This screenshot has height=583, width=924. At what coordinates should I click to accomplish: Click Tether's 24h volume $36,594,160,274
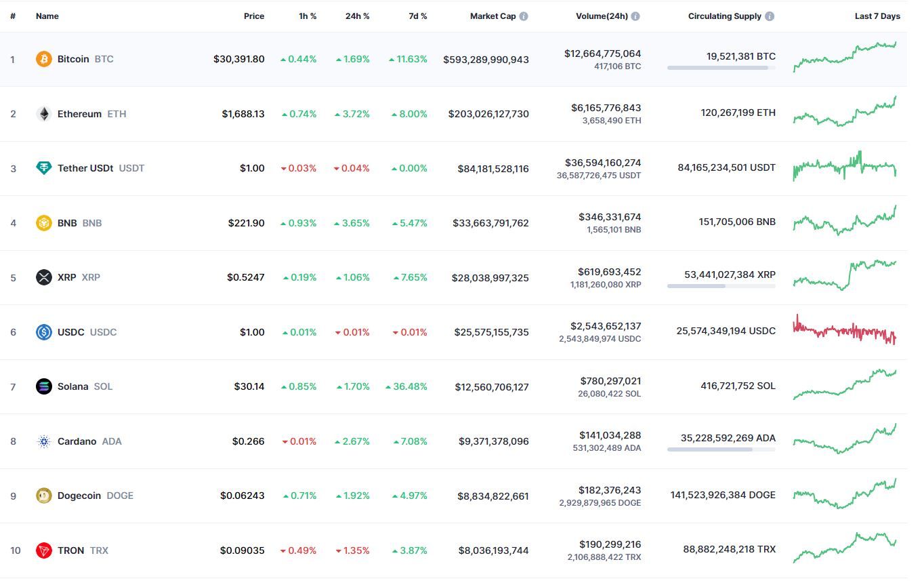(603, 163)
